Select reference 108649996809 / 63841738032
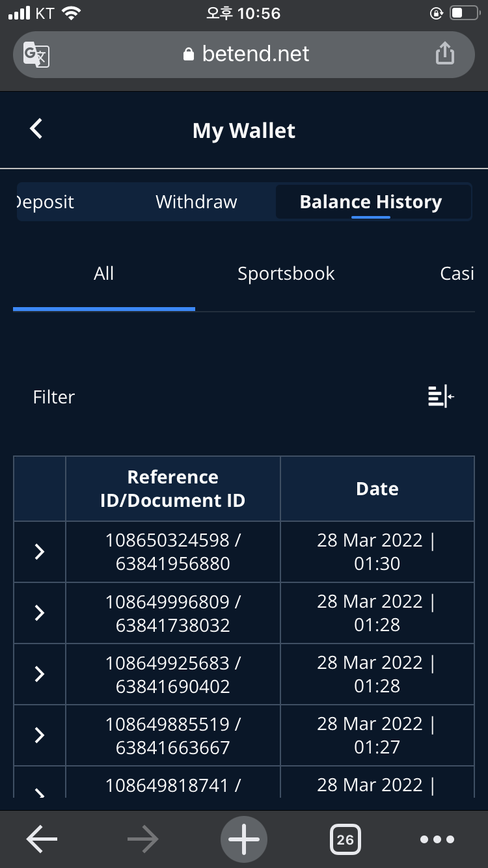This screenshot has width=488, height=868. coord(173,613)
